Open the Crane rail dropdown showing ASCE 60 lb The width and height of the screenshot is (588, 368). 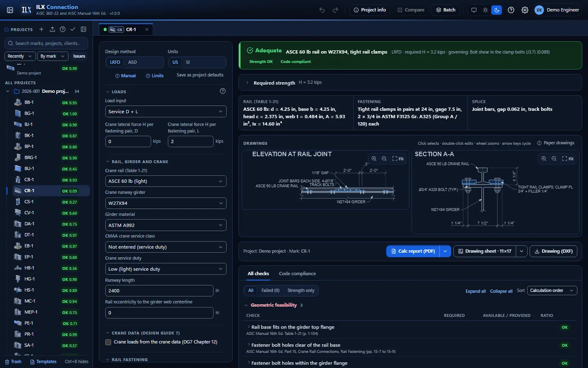click(166, 181)
